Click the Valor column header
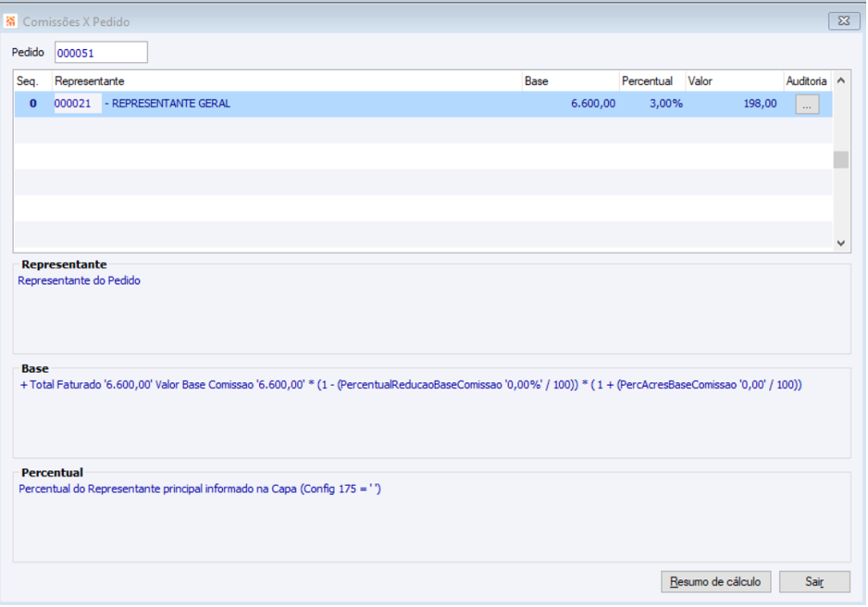 (734, 81)
